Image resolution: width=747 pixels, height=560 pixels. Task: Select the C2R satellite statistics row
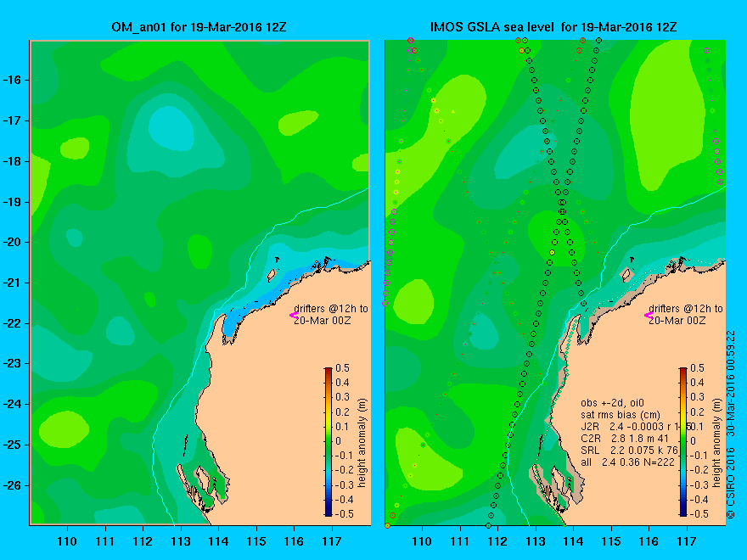[625, 438]
